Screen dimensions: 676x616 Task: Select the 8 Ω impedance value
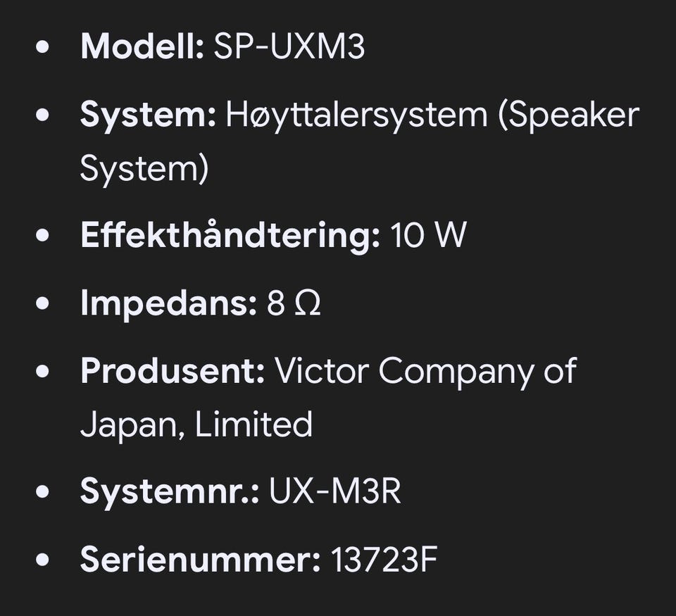[294, 303]
